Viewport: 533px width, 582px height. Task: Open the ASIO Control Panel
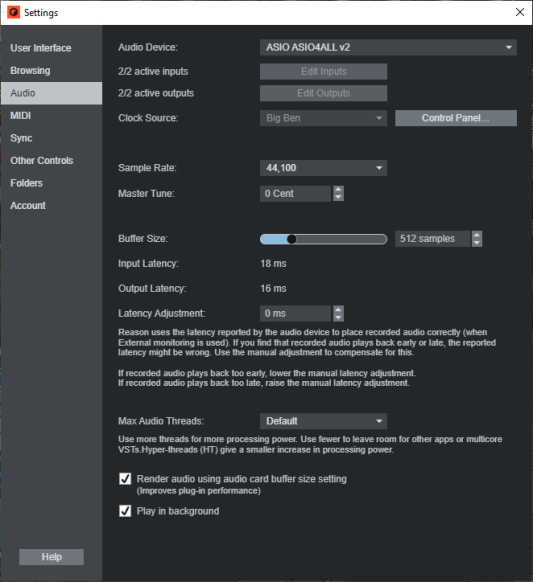point(456,118)
